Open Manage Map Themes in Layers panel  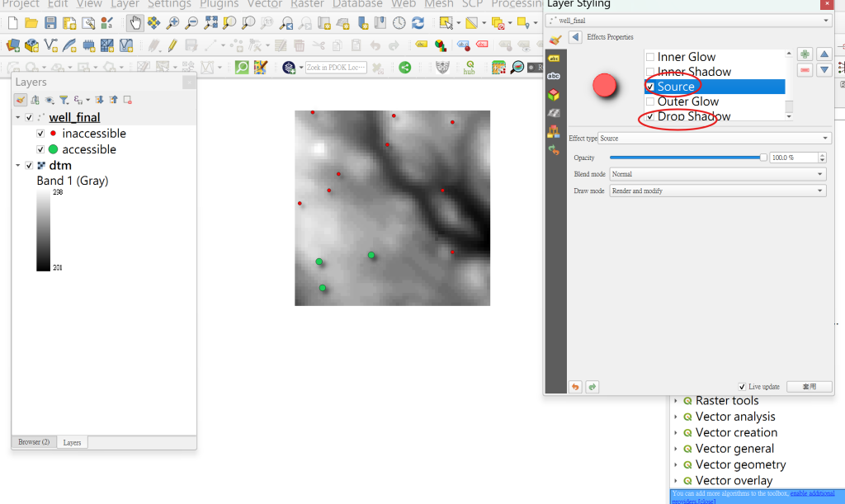point(50,100)
